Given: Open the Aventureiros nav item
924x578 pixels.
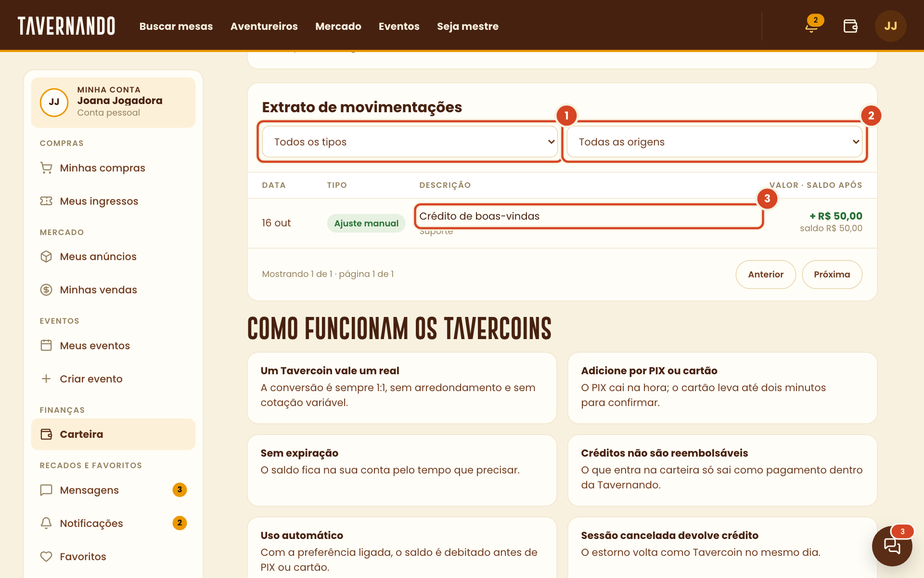Looking at the screenshot, I should (264, 26).
